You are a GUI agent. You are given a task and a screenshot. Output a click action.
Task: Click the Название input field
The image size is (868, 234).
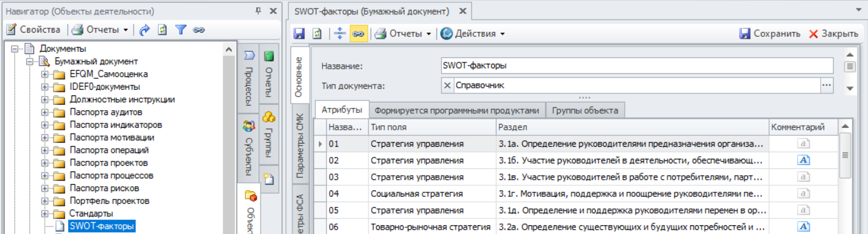(x=636, y=66)
